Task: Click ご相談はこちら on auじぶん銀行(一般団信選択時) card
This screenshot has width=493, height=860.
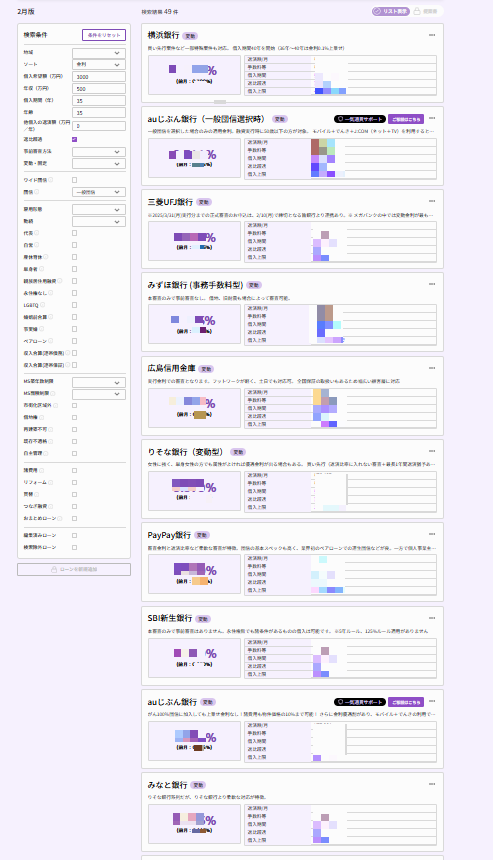Action: [x=406, y=119]
